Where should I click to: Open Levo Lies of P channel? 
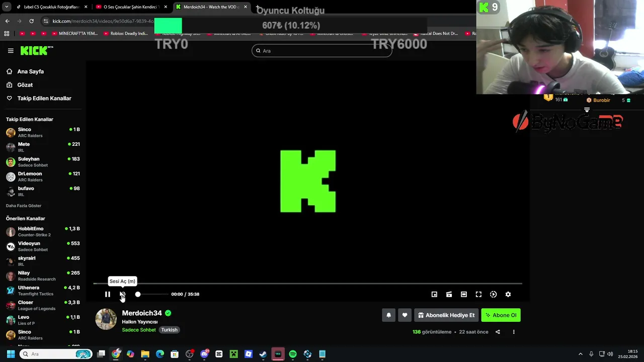pos(43,320)
